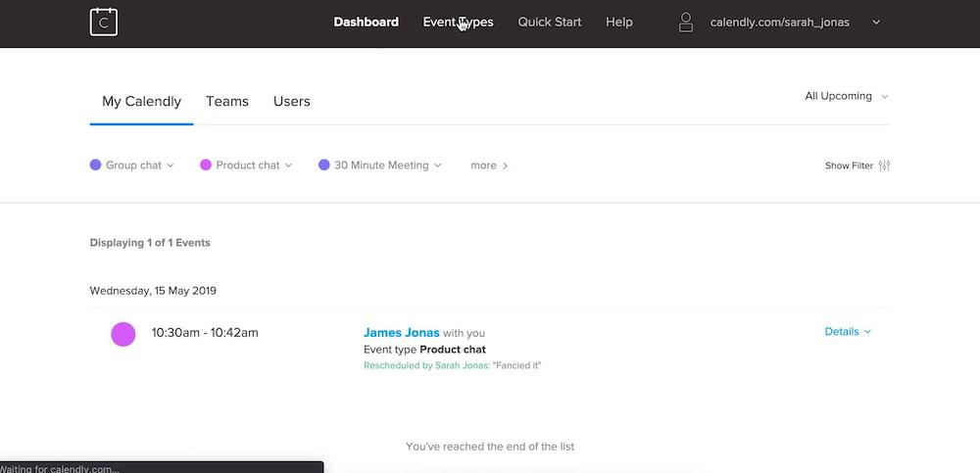Click the James Jonas invitee link
980x473 pixels.
pos(401,332)
